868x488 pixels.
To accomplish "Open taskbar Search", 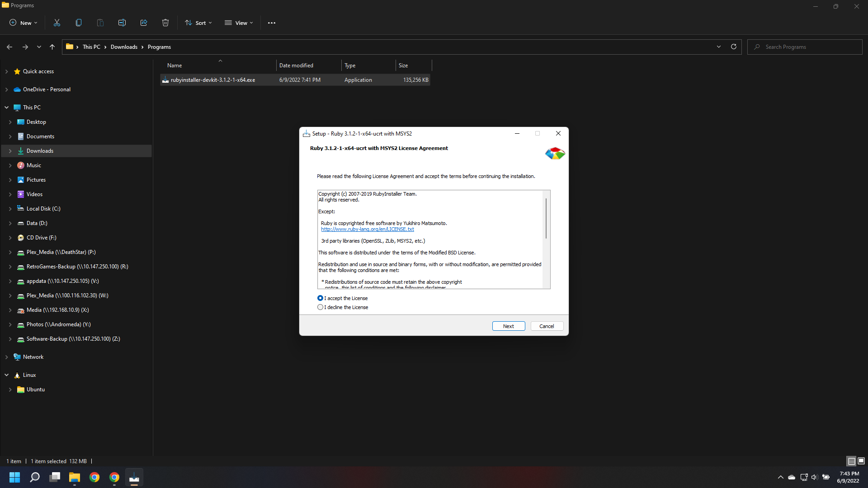I will click(x=35, y=477).
